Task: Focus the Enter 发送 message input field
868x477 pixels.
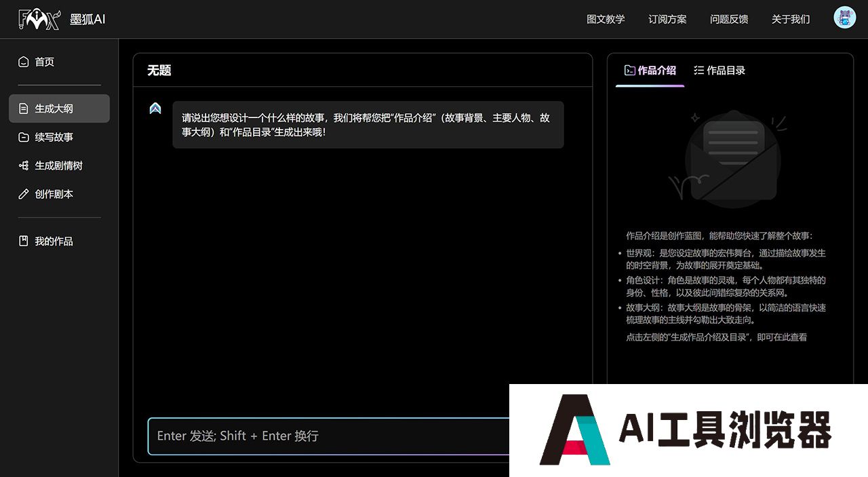Action: click(x=329, y=436)
